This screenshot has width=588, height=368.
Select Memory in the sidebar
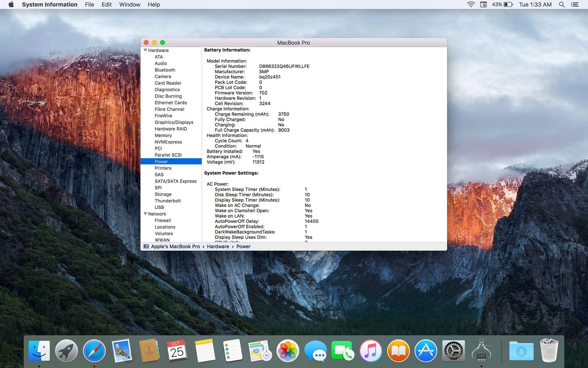click(x=163, y=135)
